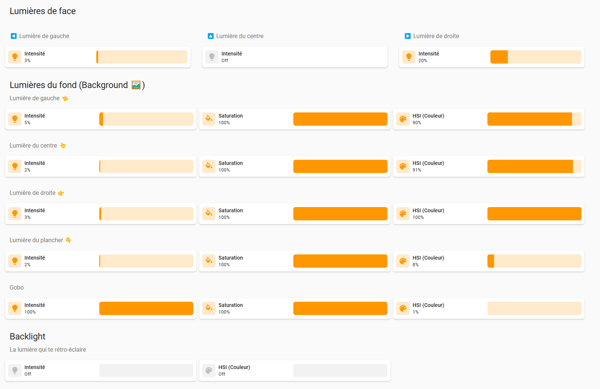
Task: Adjust the Gobo HSI color slider
Action: [534, 308]
